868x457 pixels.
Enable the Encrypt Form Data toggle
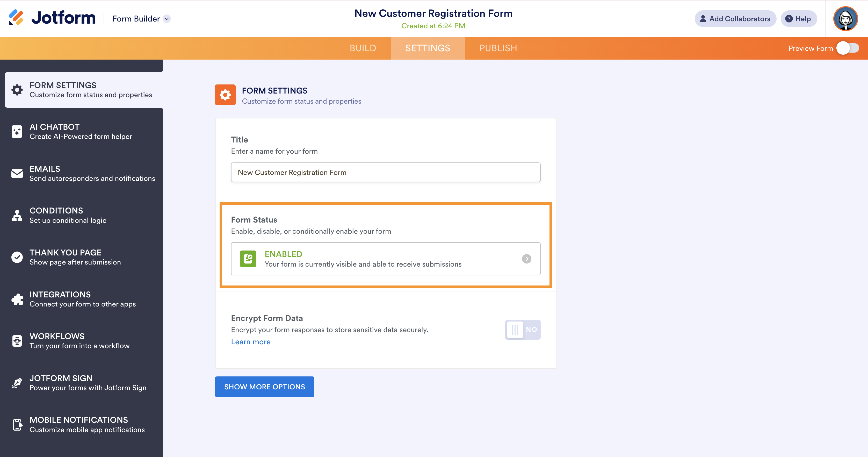tap(522, 330)
